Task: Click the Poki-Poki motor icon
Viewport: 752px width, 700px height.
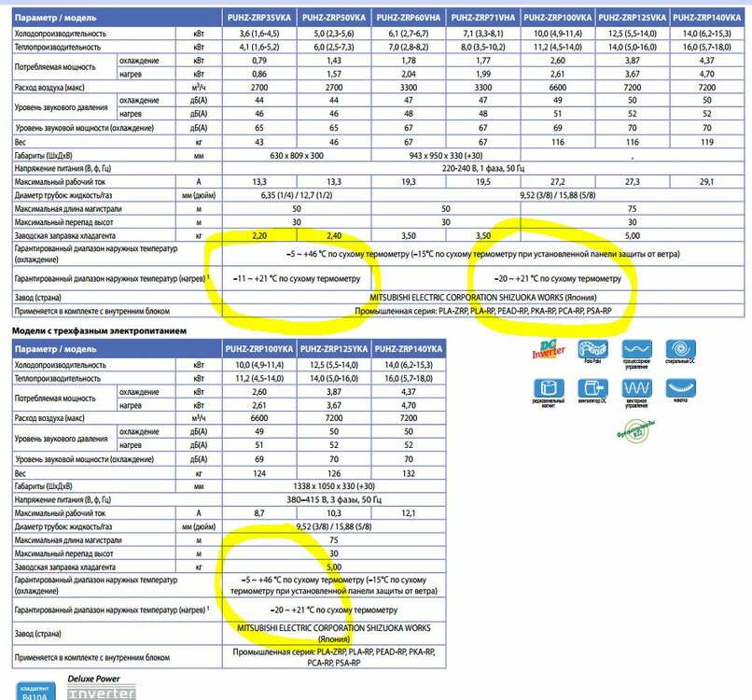Action: [x=592, y=349]
